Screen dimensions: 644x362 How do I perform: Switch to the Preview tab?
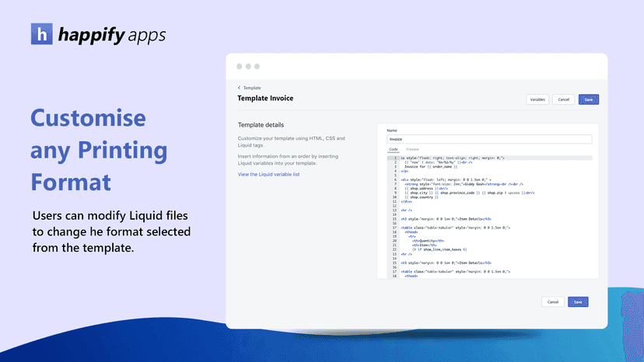pyautogui.click(x=412, y=149)
